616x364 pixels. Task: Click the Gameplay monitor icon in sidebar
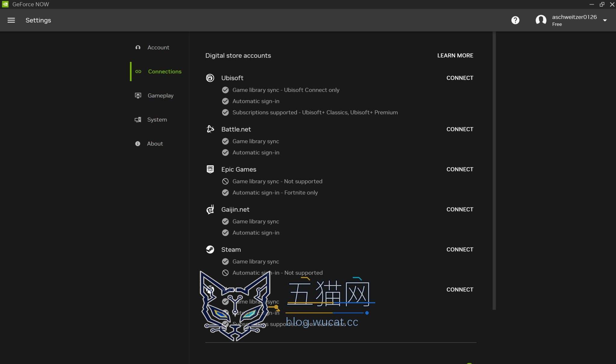(x=138, y=96)
